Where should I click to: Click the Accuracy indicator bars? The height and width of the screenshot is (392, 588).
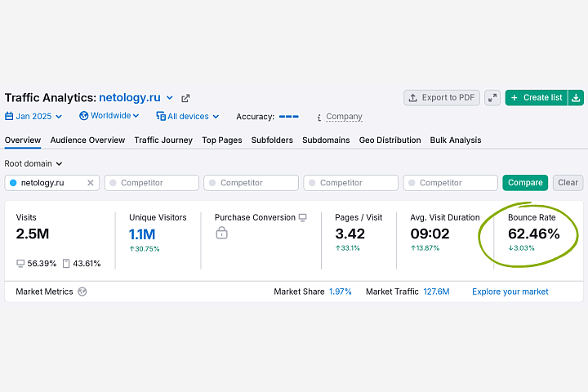tap(289, 117)
